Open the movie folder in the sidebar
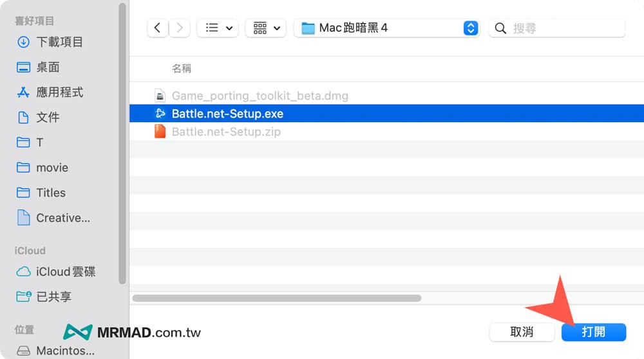 point(52,167)
